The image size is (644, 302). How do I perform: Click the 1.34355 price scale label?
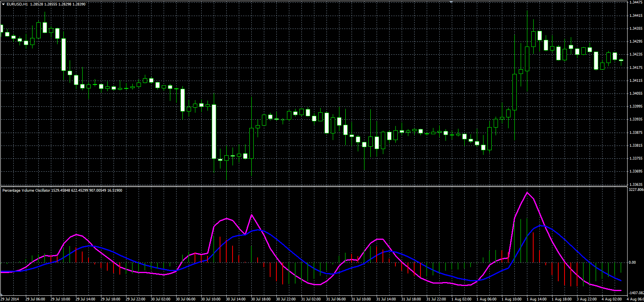(636, 29)
